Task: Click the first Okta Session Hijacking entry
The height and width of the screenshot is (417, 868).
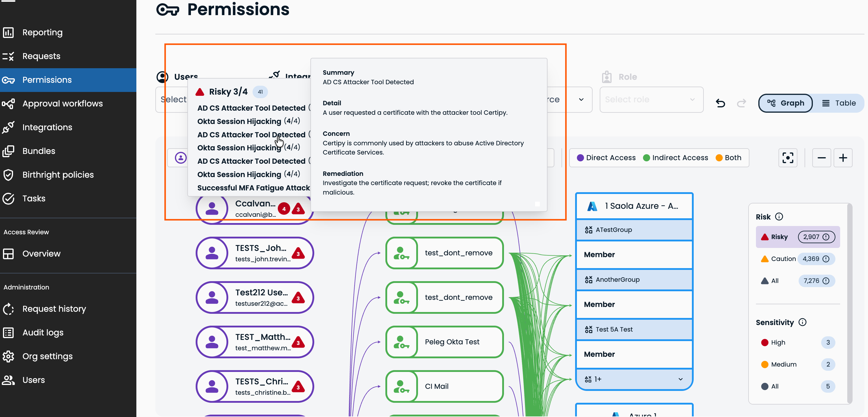Action: [249, 121]
